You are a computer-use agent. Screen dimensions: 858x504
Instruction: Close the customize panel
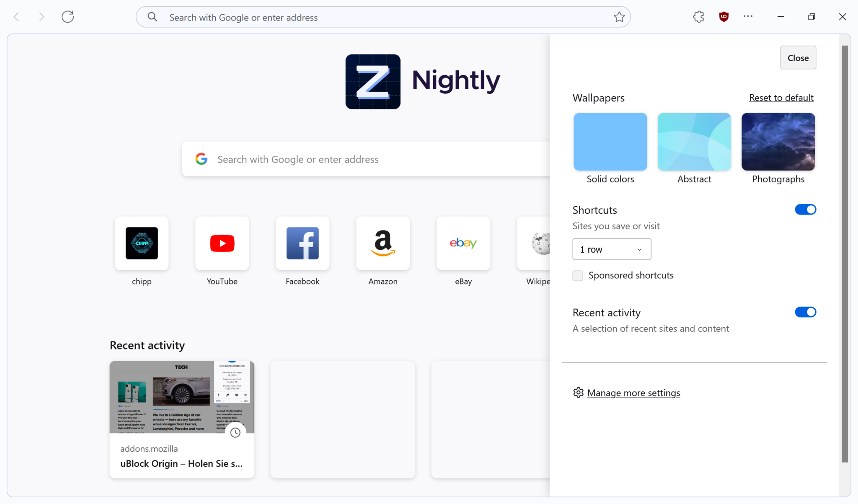pos(798,58)
